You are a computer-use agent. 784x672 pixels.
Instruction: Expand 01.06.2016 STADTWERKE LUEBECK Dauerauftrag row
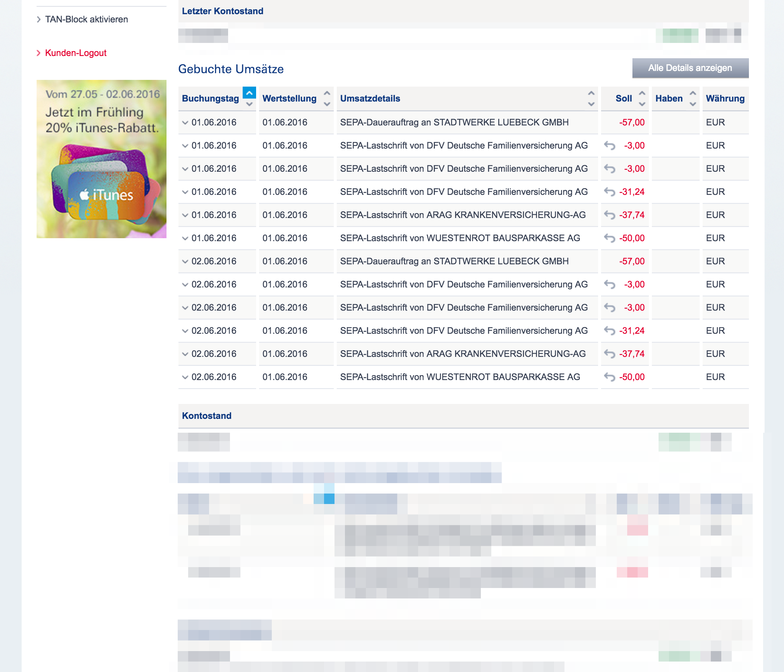[x=185, y=122]
